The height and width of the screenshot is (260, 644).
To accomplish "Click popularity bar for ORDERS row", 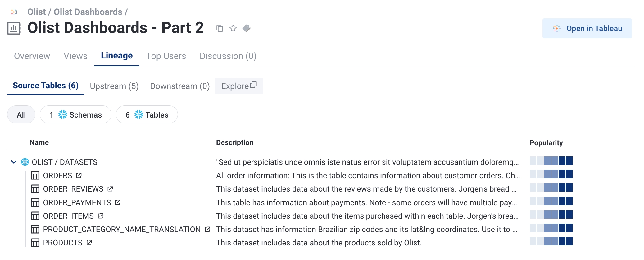I will pyautogui.click(x=551, y=174).
